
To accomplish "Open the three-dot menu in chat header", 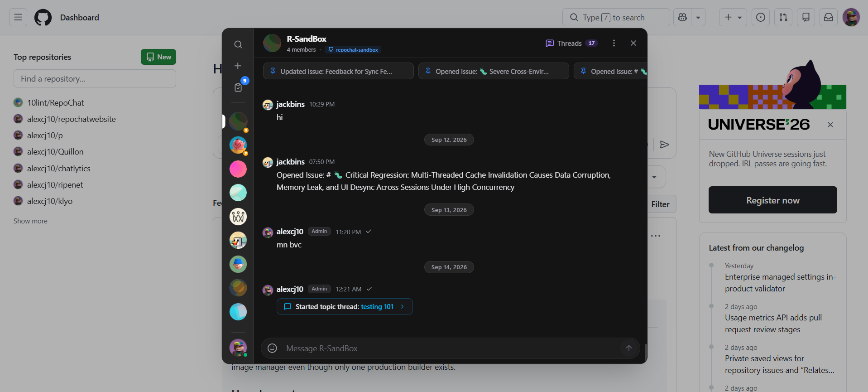I will coord(614,43).
